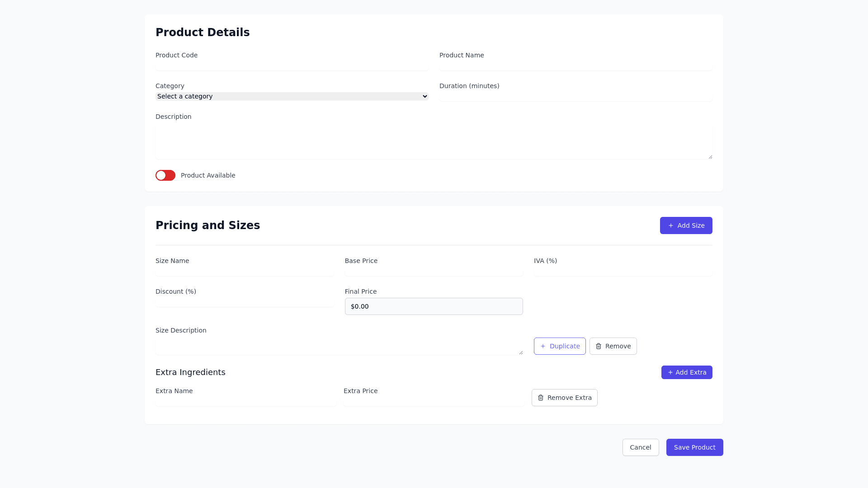Click the Base Price field

click(434, 271)
